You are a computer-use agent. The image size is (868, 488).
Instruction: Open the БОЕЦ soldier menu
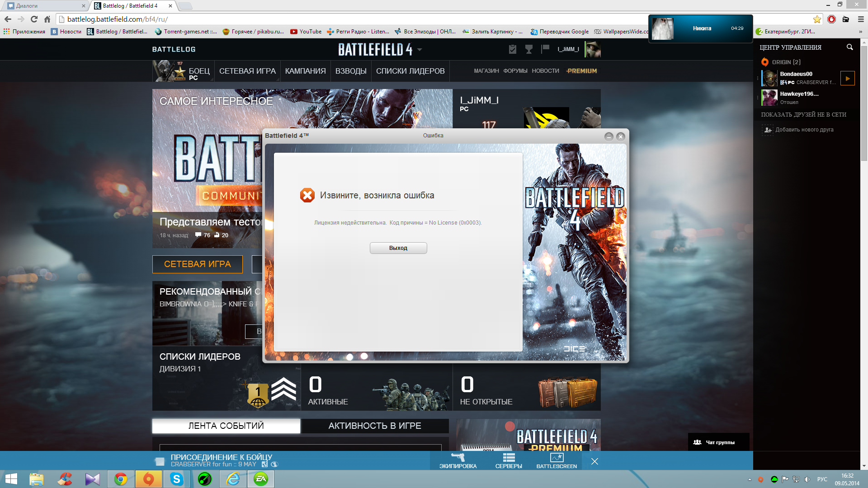[x=183, y=71]
